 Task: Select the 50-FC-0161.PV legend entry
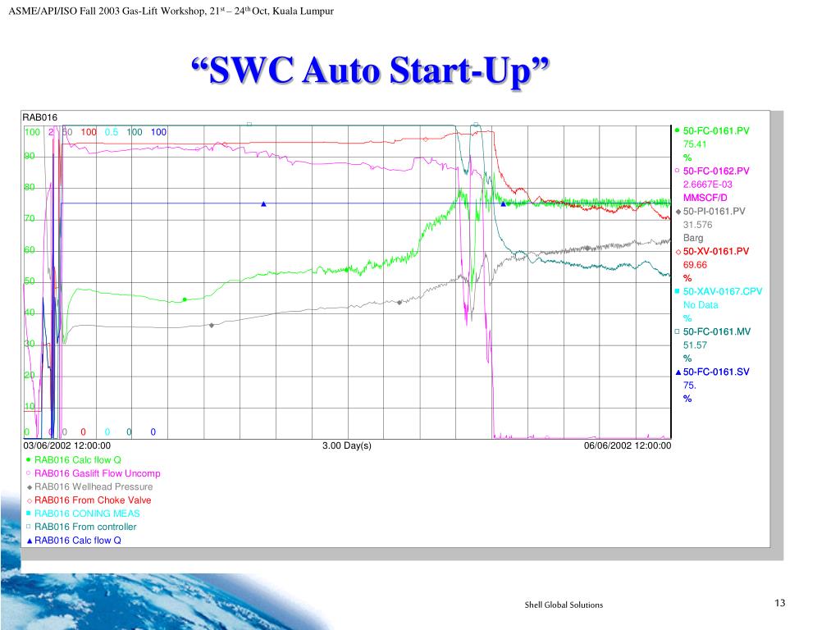click(712, 130)
